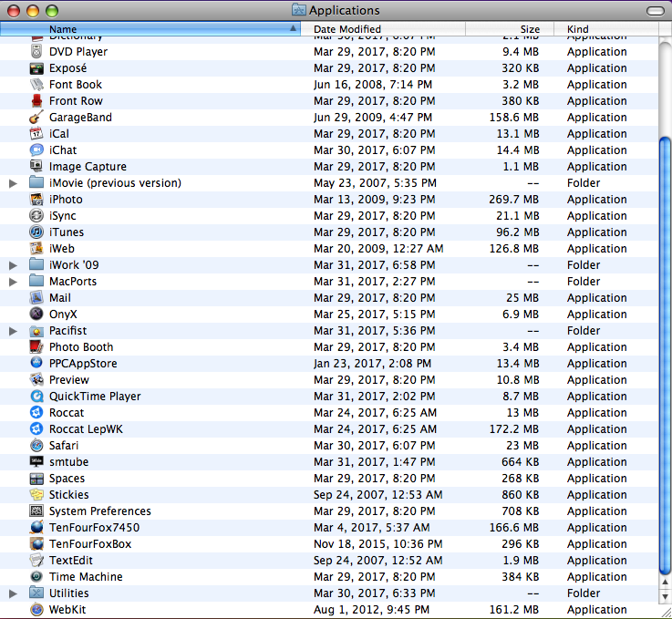Click the System Preferences icon
The height and width of the screenshot is (619, 672).
[36, 511]
